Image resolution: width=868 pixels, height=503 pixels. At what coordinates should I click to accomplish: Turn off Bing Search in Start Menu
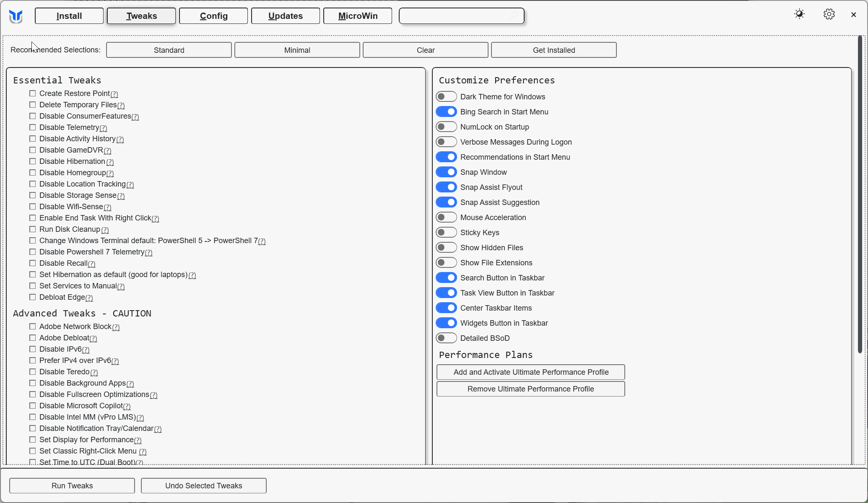coord(446,112)
